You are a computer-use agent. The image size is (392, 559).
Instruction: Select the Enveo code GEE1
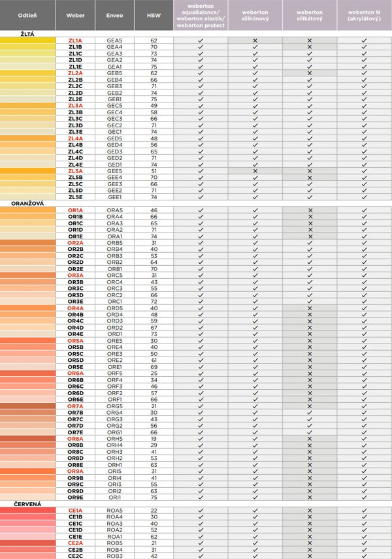click(114, 197)
